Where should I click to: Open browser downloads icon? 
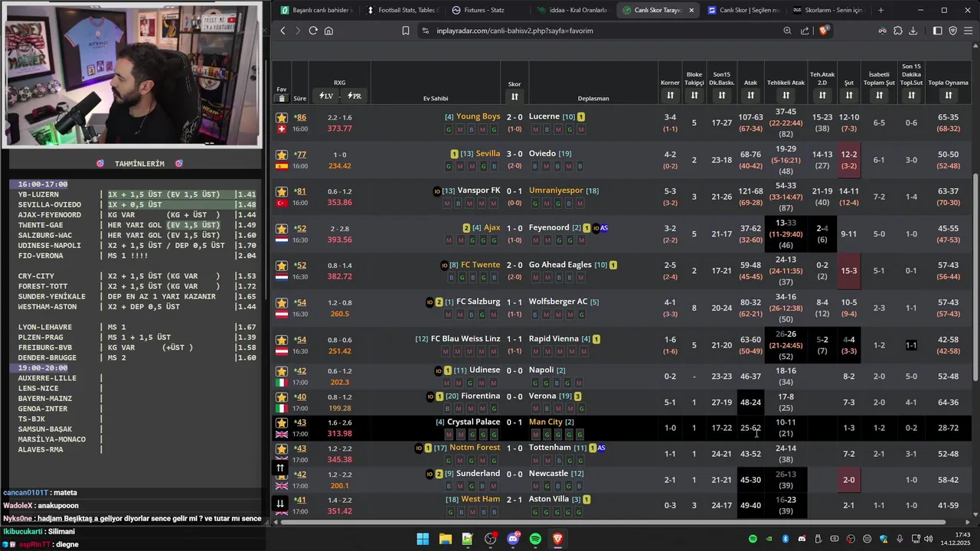coord(913,31)
